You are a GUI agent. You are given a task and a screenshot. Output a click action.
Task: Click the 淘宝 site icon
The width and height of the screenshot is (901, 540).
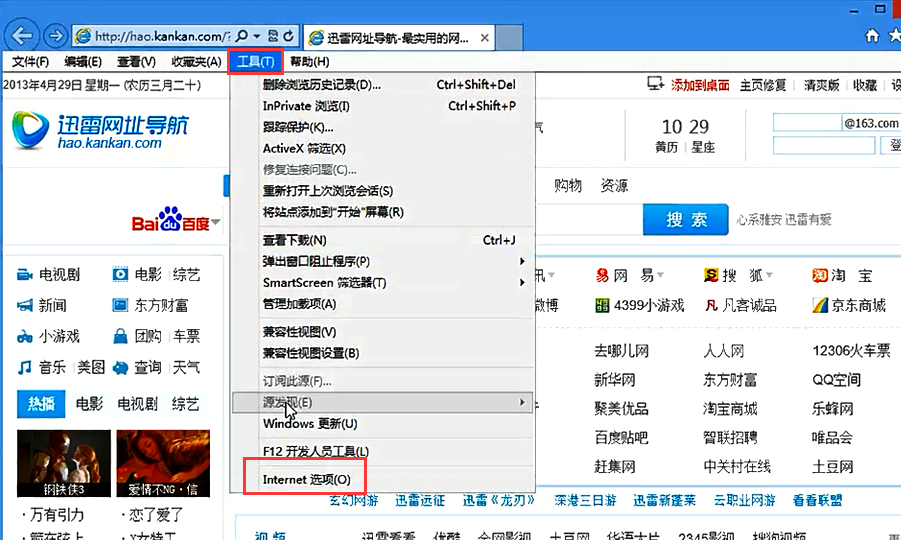click(819, 276)
